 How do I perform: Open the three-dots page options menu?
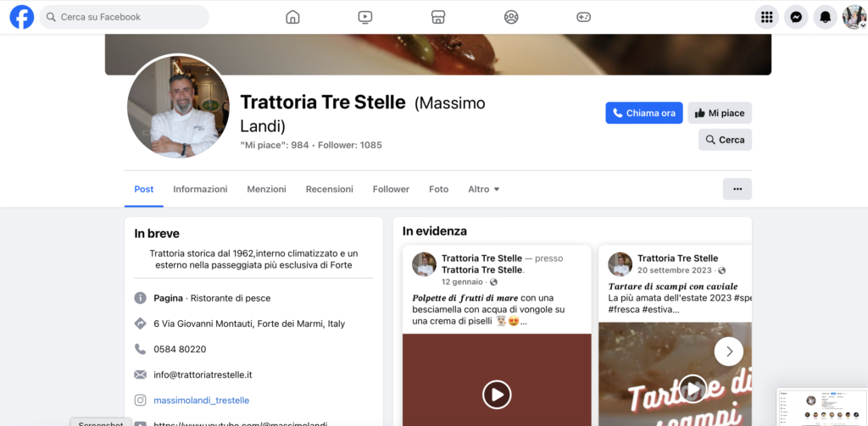pyautogui.click(x=737, y=189)
